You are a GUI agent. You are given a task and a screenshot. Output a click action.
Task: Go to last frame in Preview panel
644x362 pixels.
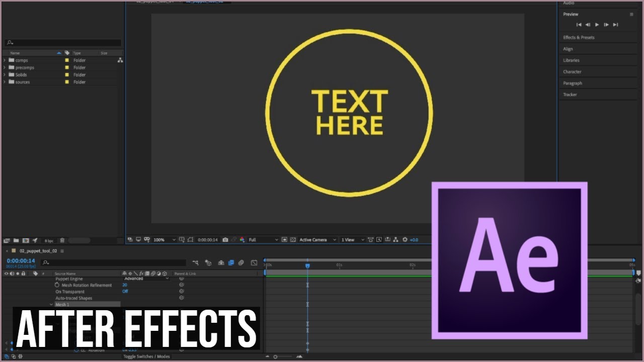pos(615,25)
